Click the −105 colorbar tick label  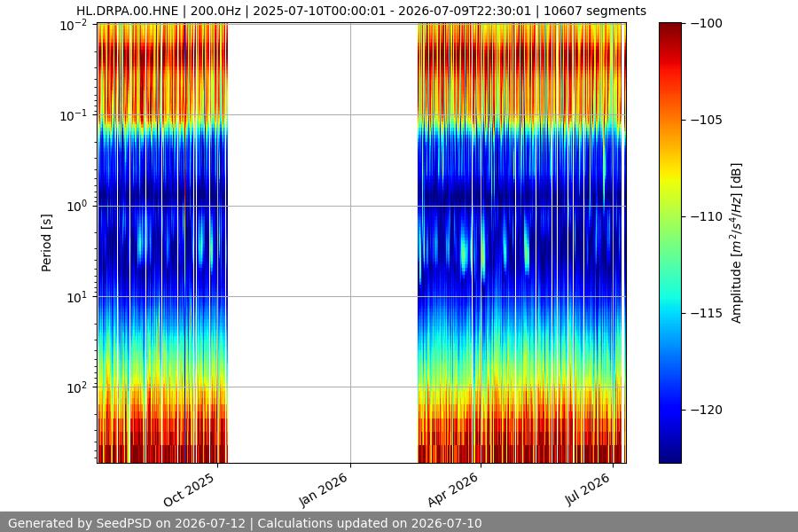pyautogui.click(x=707, y=120)
